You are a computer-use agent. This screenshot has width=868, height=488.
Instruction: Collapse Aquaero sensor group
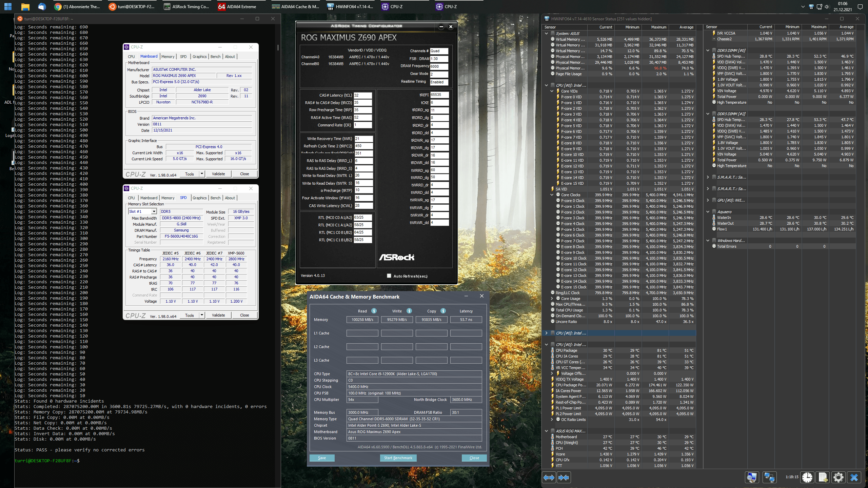708,212
